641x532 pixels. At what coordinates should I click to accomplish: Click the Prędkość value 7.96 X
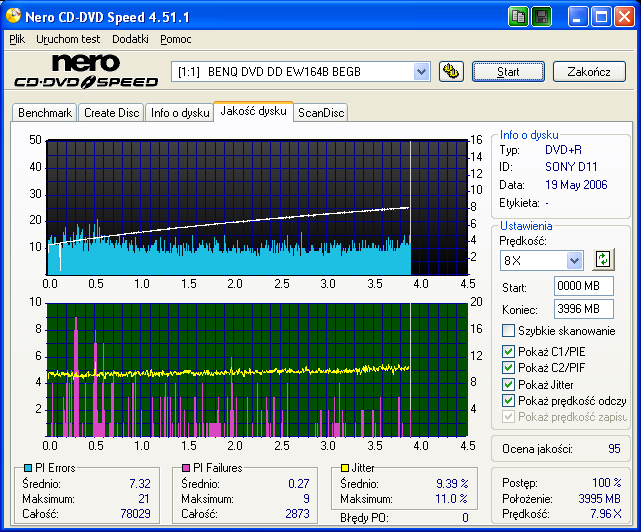[606, 514]
